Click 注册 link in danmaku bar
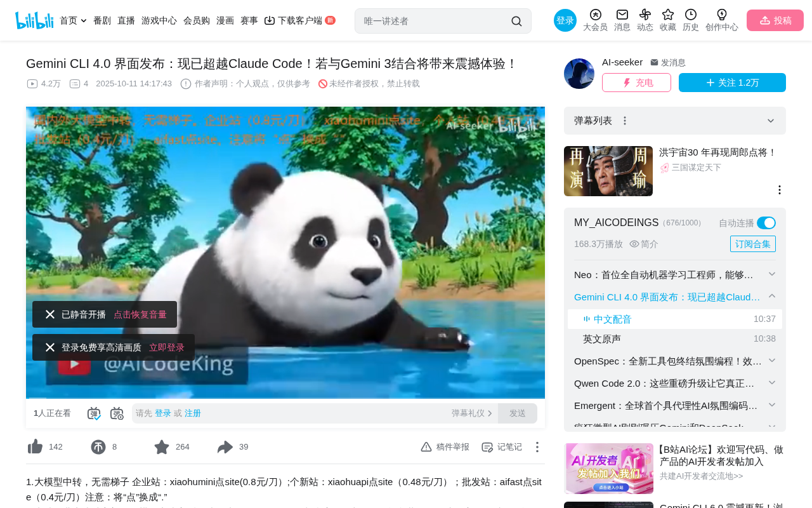 point(193,413)
